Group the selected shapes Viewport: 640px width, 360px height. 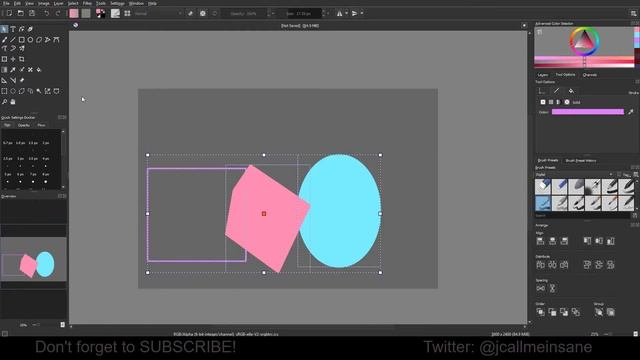(599, 312)
